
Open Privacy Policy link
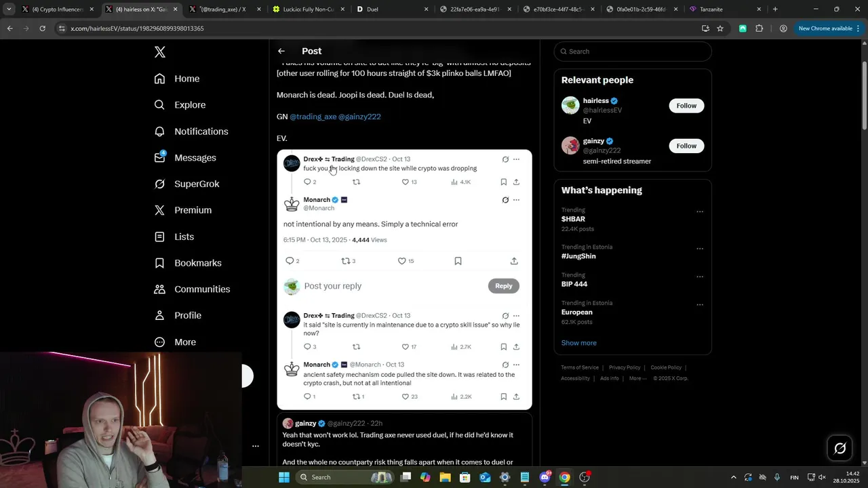pos(625,367)
